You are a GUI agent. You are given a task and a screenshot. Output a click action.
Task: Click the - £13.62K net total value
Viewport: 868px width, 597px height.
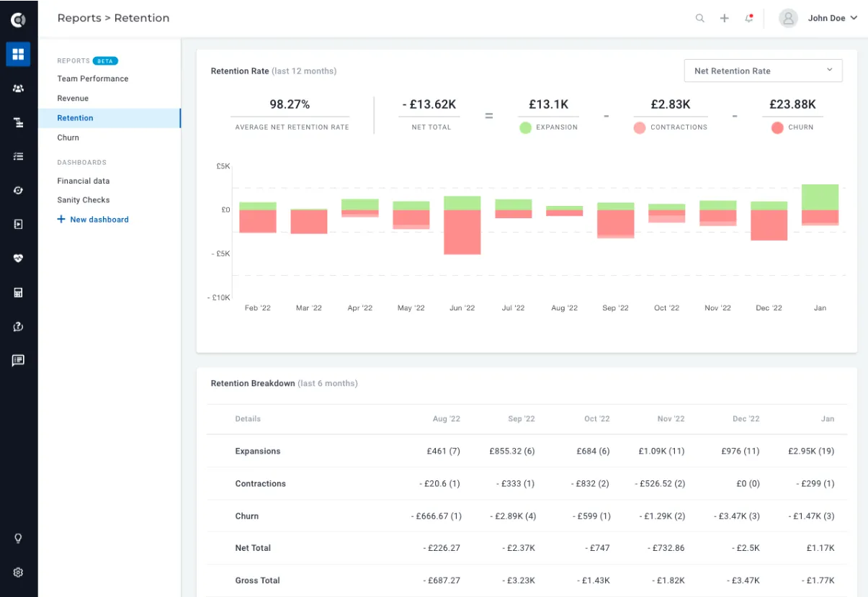click(429, 104)
